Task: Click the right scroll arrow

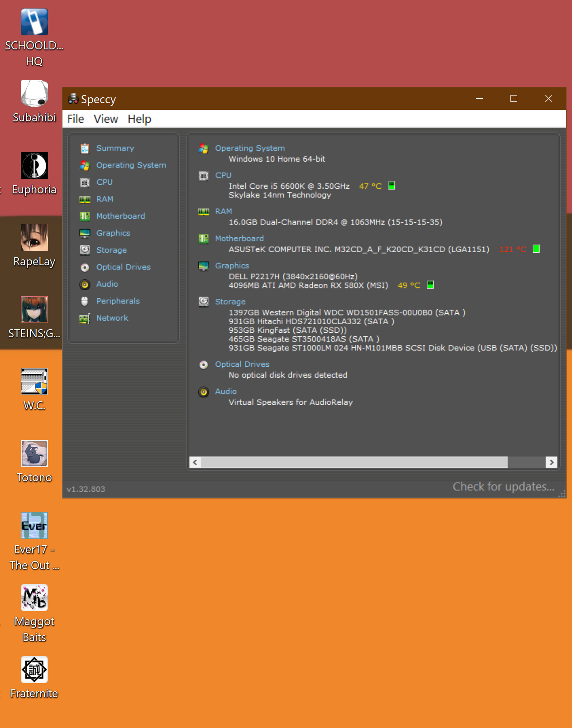Action: (x=551, y=462)
